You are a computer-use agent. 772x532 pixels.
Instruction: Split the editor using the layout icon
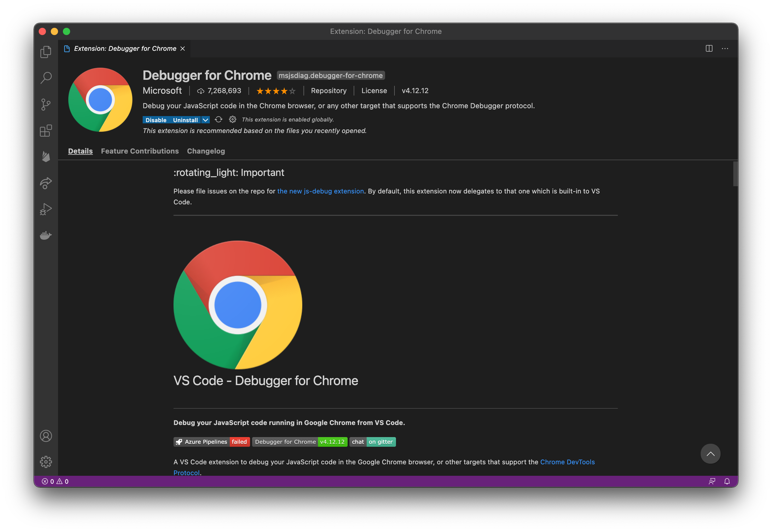click(x=709, y=49)
